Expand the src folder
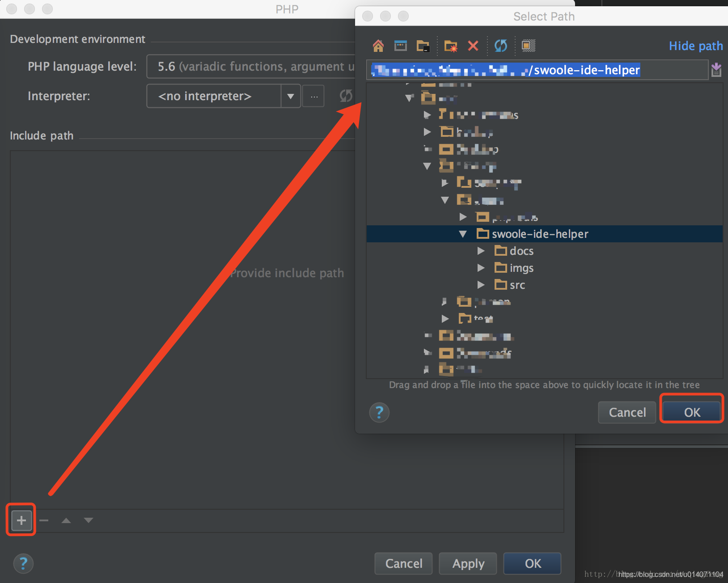 (x=481, y=285)
